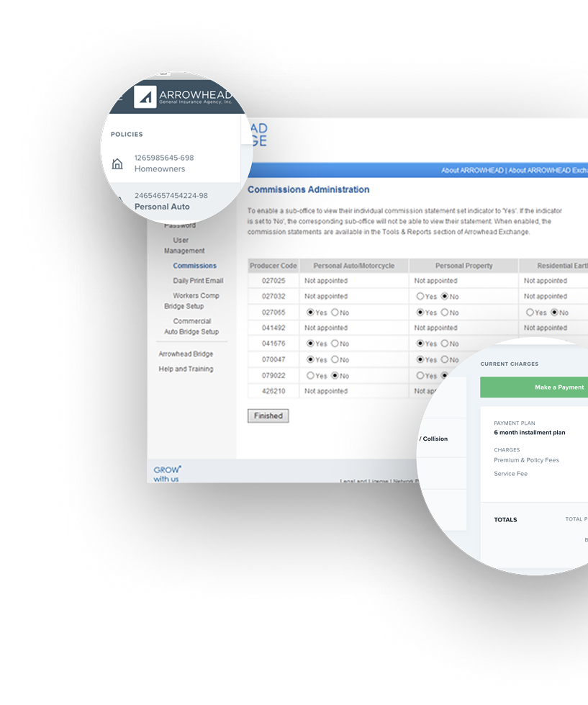The image size is (588, 705).
Task: Click the Service Fee charge line
Action: click(511, 473)
